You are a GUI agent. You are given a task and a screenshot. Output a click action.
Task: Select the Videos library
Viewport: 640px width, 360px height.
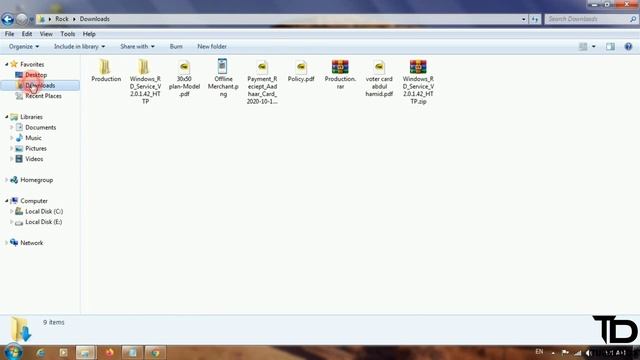point(34,159)
